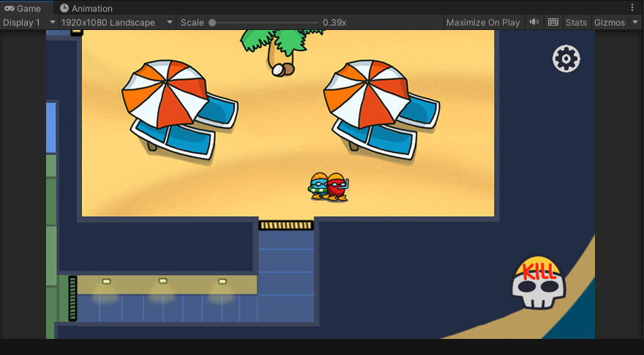This screenshot has width=644, height=355.
Task: Click the left beach umbrella
Action: point(165,94)
